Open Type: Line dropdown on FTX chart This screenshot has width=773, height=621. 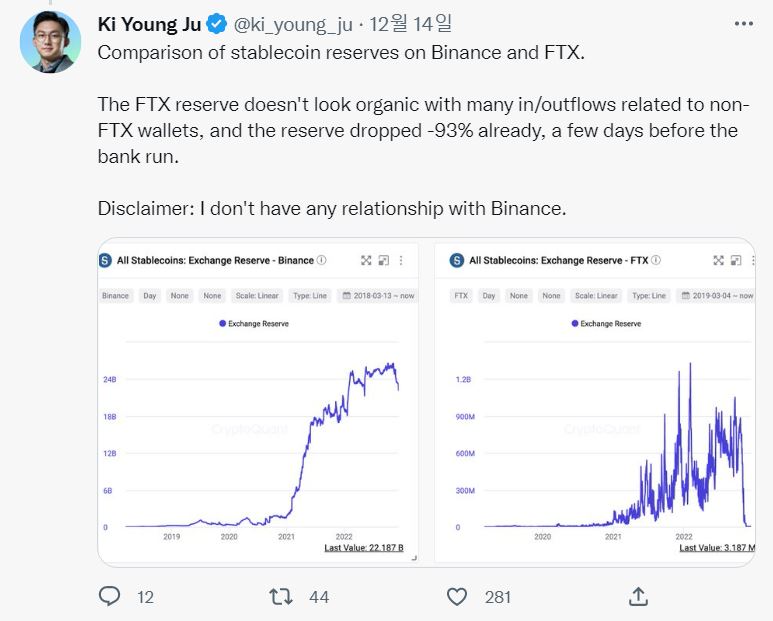pyautogui.click(x=648, y=296)
